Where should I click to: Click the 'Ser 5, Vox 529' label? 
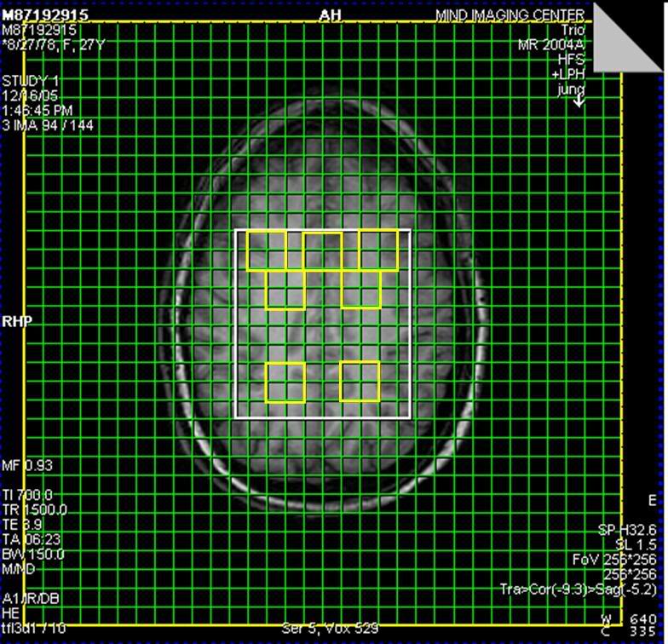tap(330, 629)
